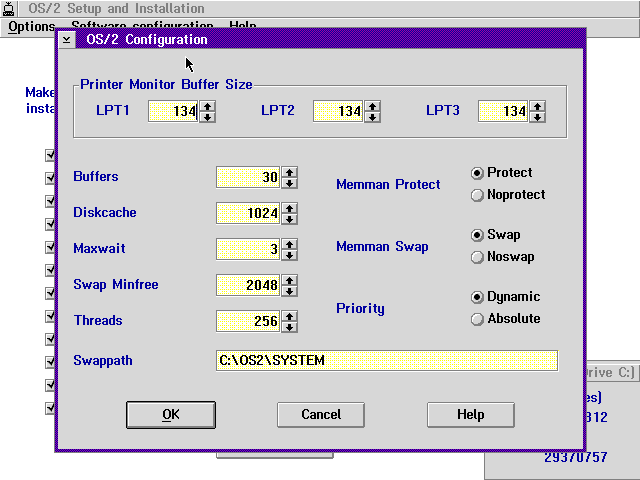Lower the Diskcache value with down arrow
640x480 pixels.
coord(289,219)
